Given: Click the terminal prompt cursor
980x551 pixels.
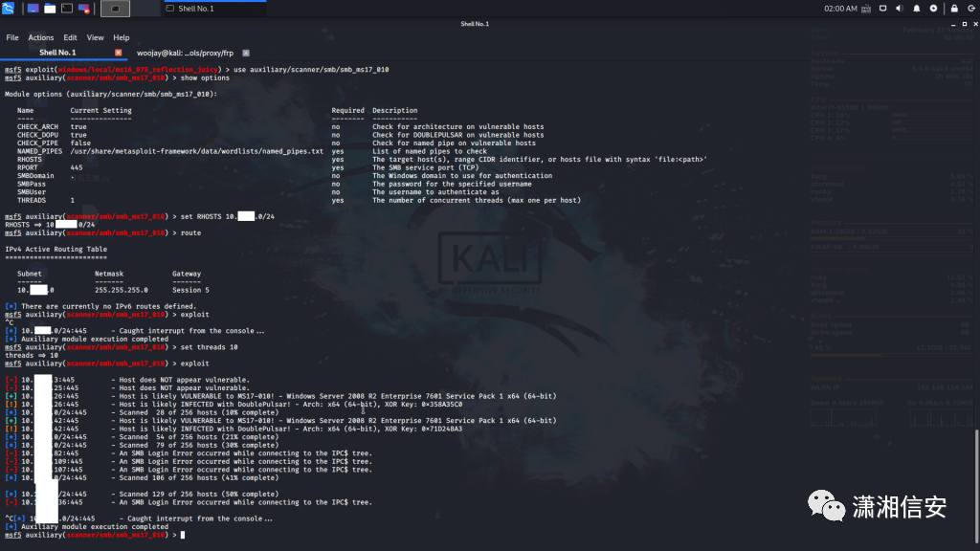Looking at the screenshot, I should click(x=183, y=535).
